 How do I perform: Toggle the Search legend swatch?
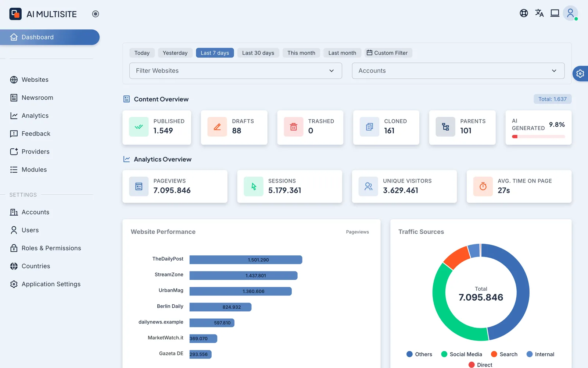[494, 354]
